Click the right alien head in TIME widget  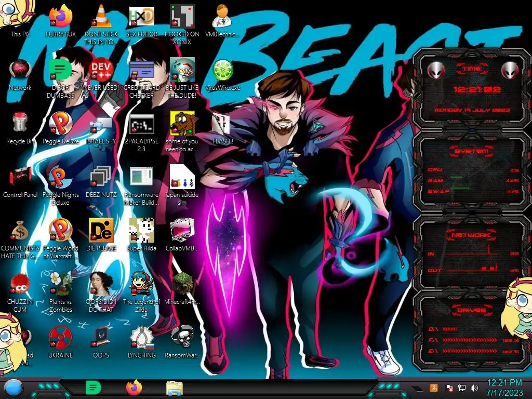click(x=510, y=71)
